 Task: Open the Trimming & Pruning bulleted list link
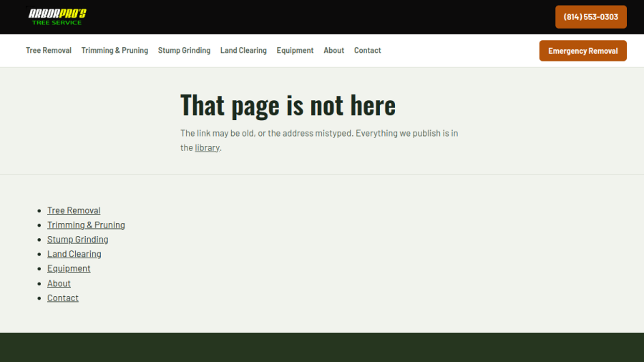click(x=86, y=225)
